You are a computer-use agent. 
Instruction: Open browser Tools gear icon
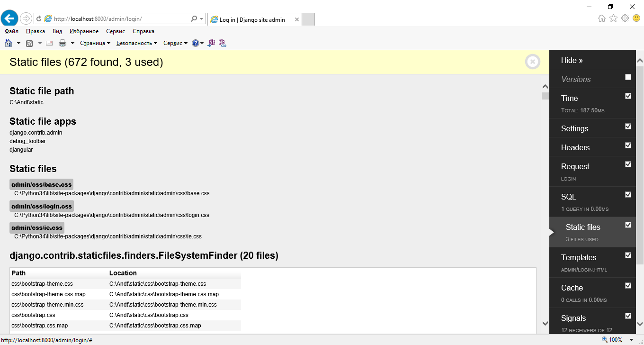(x=625, y=18)
